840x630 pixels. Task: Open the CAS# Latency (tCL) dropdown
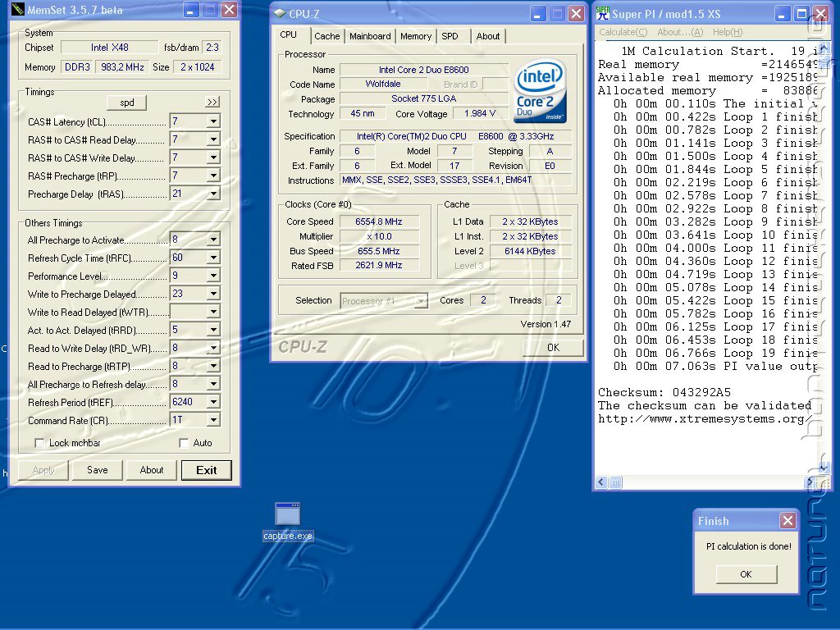213,121
